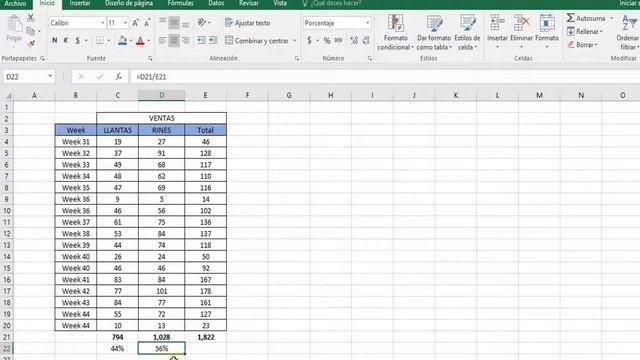Switch to the Revisar tab
Viewport: 640px width, 360px height.
pos(249,4)
